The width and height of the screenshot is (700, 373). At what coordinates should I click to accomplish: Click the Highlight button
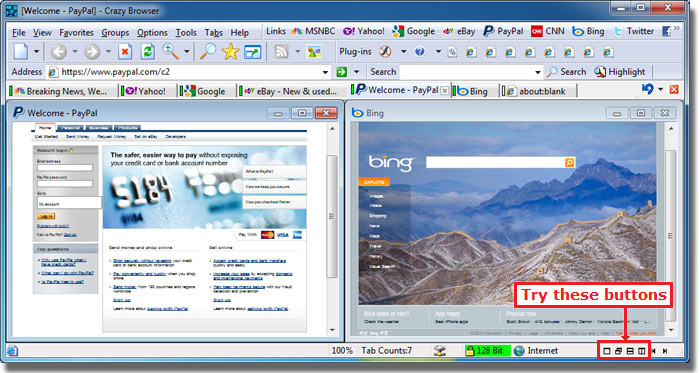(x=620, y=72)
